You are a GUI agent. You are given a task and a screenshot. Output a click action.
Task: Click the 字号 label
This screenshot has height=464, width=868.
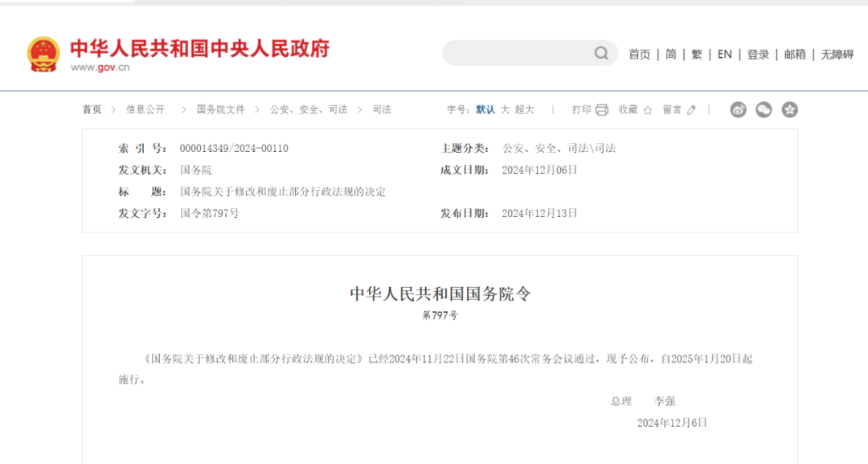tap(458, 109)
